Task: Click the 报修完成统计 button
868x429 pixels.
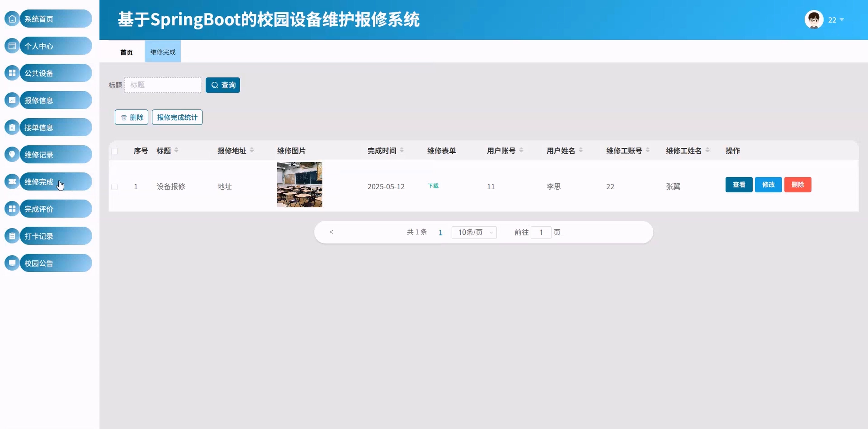Action: (x=177, y=117)
